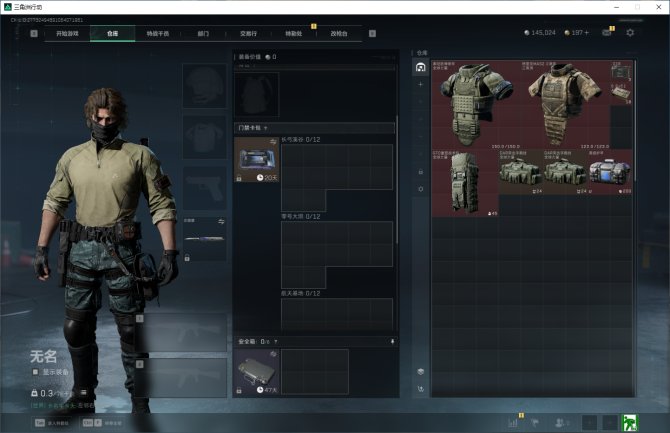Open the warehouse sidebar gear icon
The height and width of the screenshot is (433, 670).
coord(420,189)
